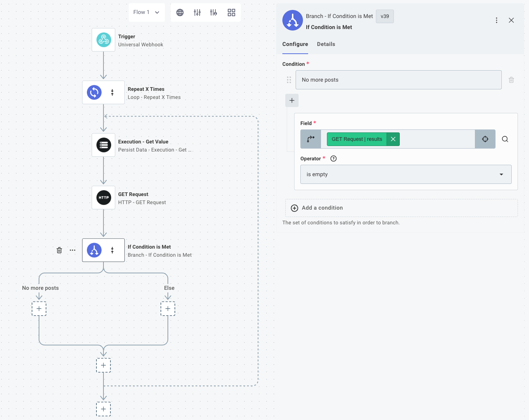Delete the If Condition is Met step
The height and width of the screenshot is (420, 529).
click(59, 250)
